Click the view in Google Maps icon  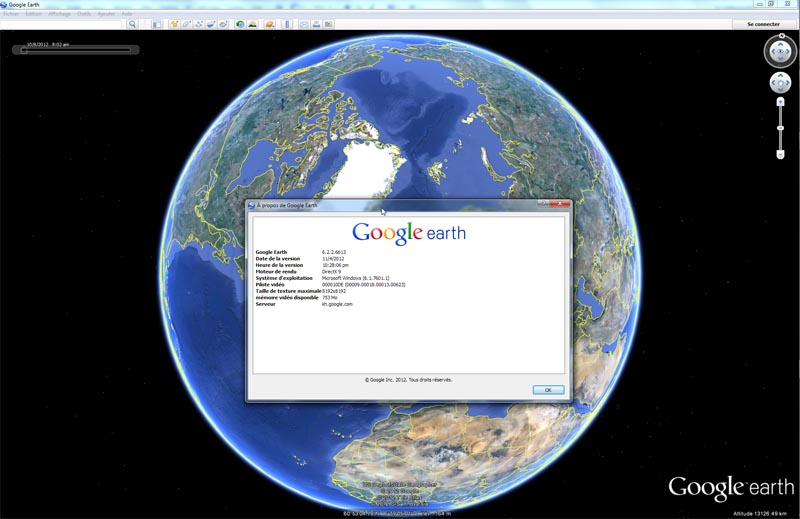329,24
